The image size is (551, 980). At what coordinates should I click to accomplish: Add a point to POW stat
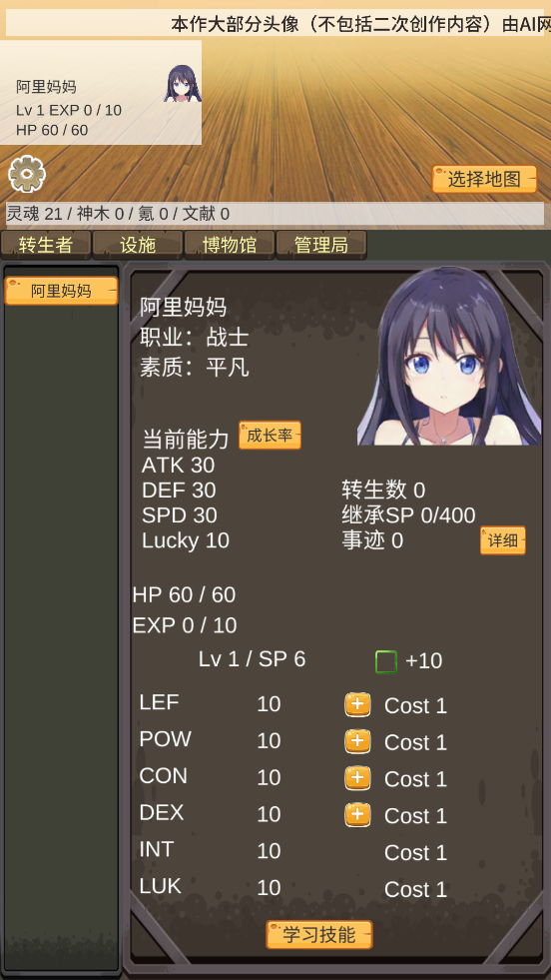(x=357, y=741)
